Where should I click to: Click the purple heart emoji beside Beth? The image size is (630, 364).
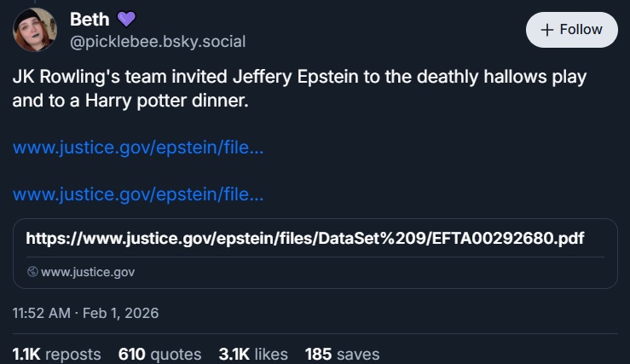coord(126,19)
